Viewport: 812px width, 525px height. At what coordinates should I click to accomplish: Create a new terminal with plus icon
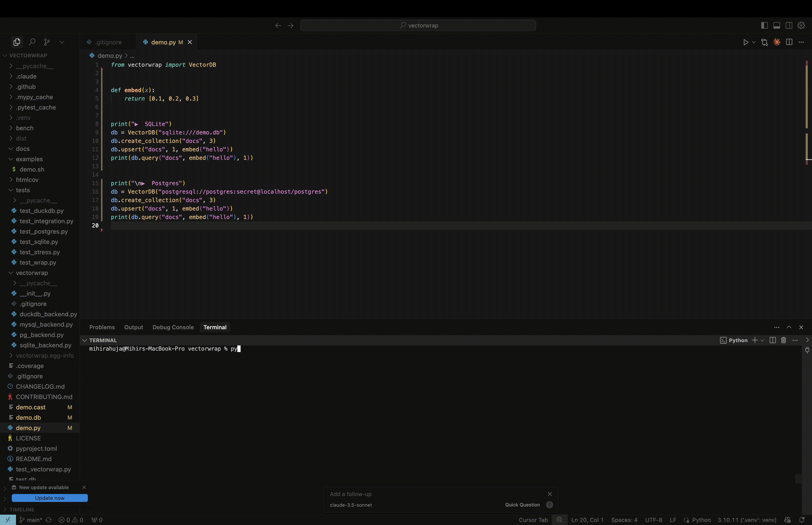(755, 340)
